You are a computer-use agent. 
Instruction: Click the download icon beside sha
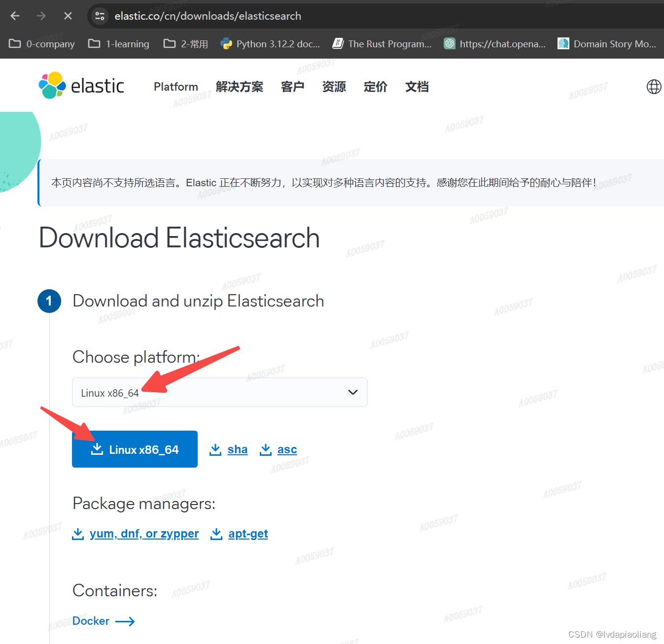coord(215,449)
